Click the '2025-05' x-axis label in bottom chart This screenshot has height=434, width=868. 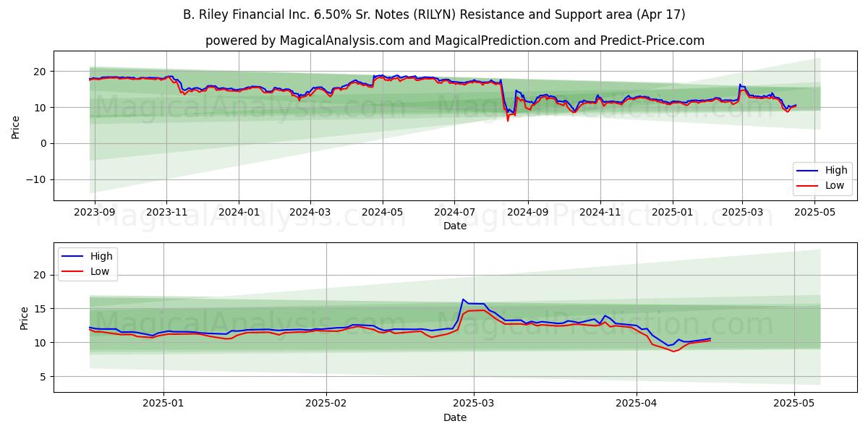(794, 404)
